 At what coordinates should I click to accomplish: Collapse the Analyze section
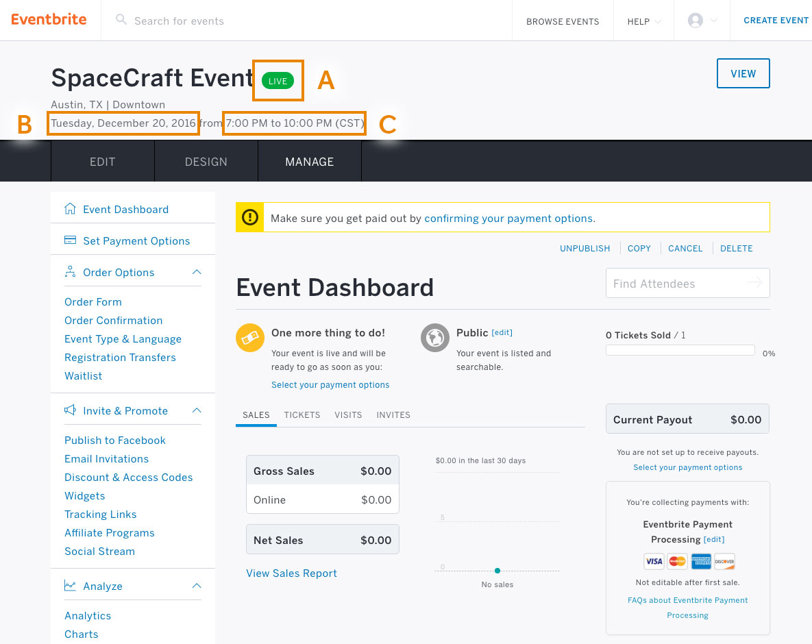(197, 586)
